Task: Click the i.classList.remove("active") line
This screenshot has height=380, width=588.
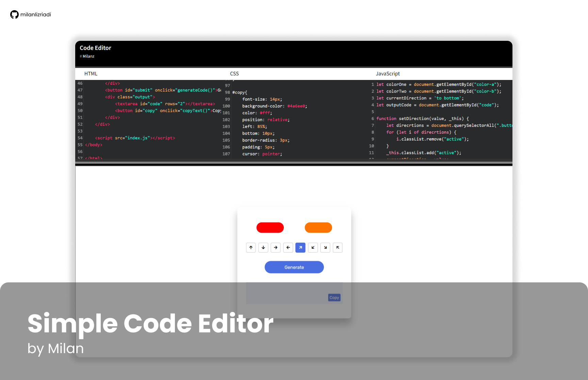Action: (x=432, y=139)
